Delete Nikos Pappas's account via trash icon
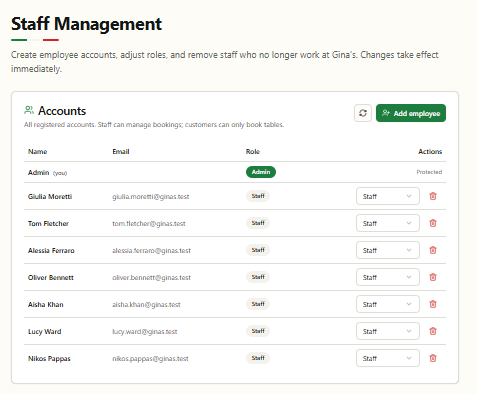Screen dimensions: 477x394 coord(433,358)
